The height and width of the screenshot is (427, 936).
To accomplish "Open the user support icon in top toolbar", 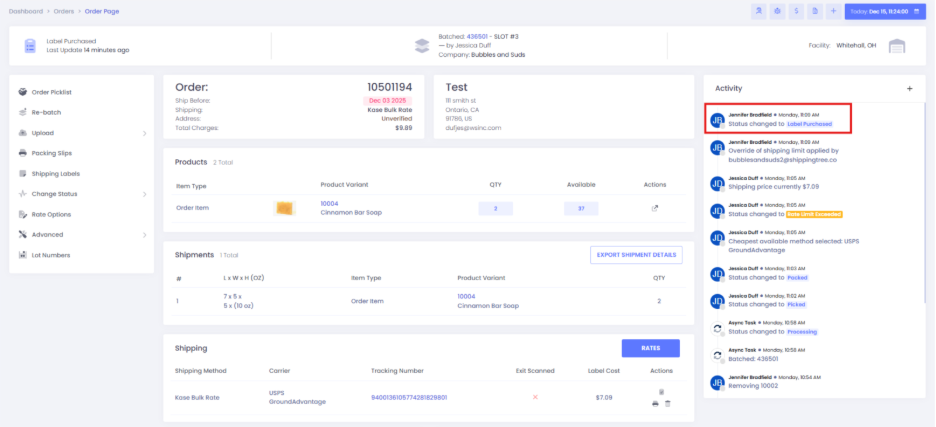I will 759,11.
